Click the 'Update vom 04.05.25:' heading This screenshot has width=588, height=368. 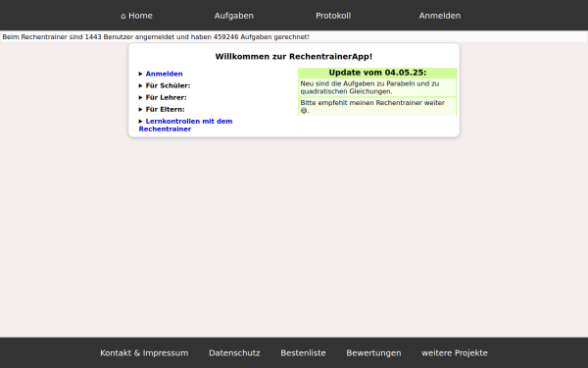point(377,73)
